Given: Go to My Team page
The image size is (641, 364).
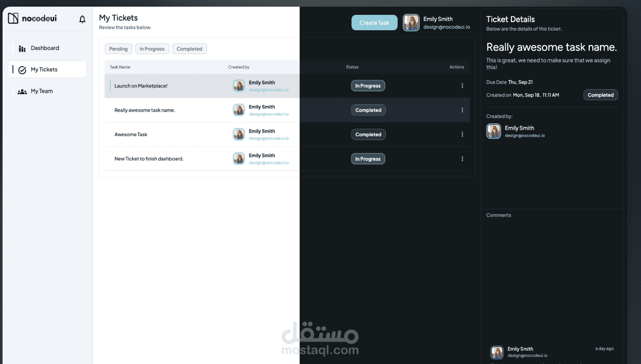Looking at the screenshot, I should (47, 91).
